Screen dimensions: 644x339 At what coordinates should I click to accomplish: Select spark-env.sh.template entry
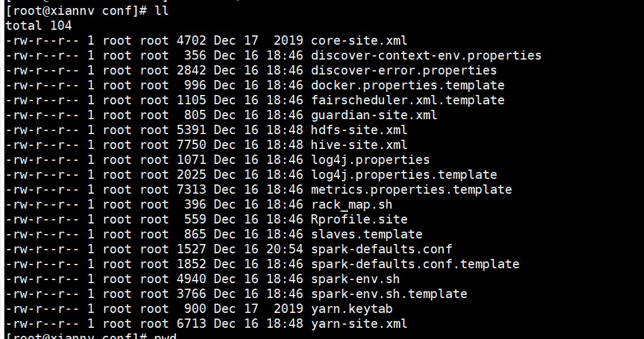389,294
